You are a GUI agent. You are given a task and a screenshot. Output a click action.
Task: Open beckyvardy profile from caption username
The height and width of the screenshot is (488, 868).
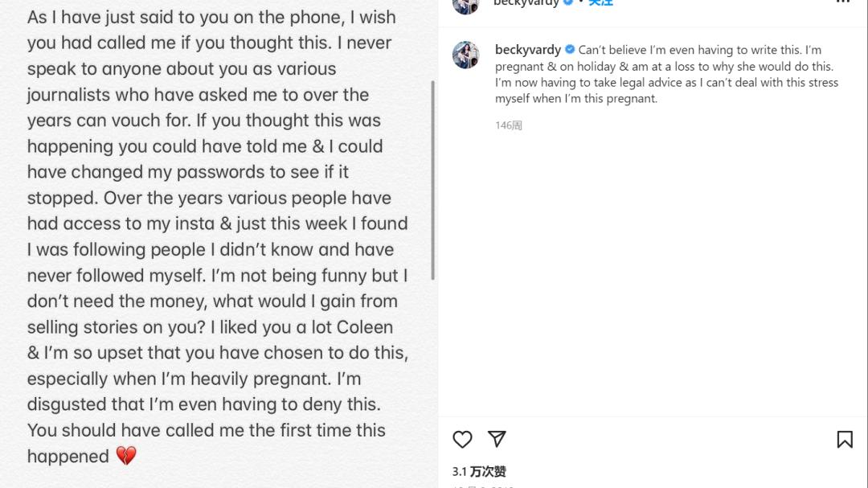[x=527, y=50]
